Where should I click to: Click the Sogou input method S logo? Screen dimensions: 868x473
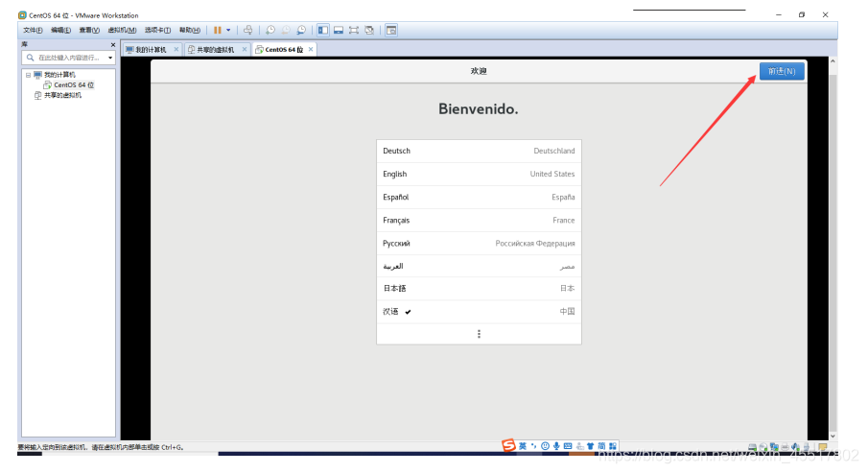tap(508, 445)
